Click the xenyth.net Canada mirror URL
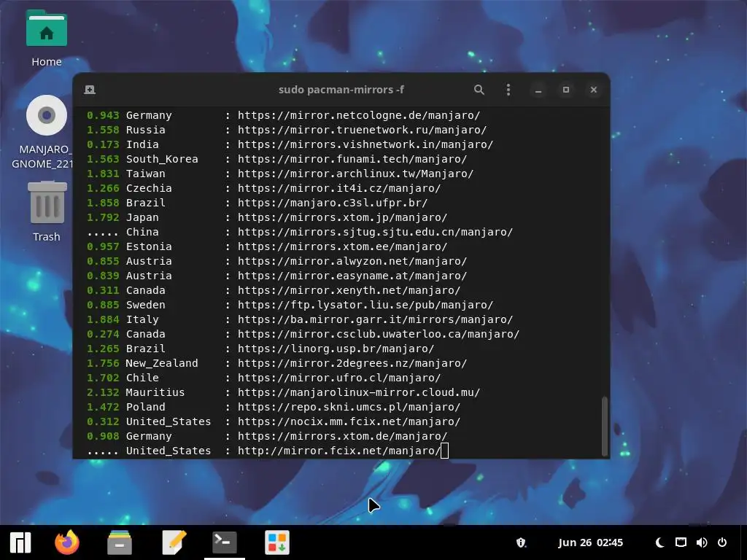The image size is (747, 560). pos(349,290)
